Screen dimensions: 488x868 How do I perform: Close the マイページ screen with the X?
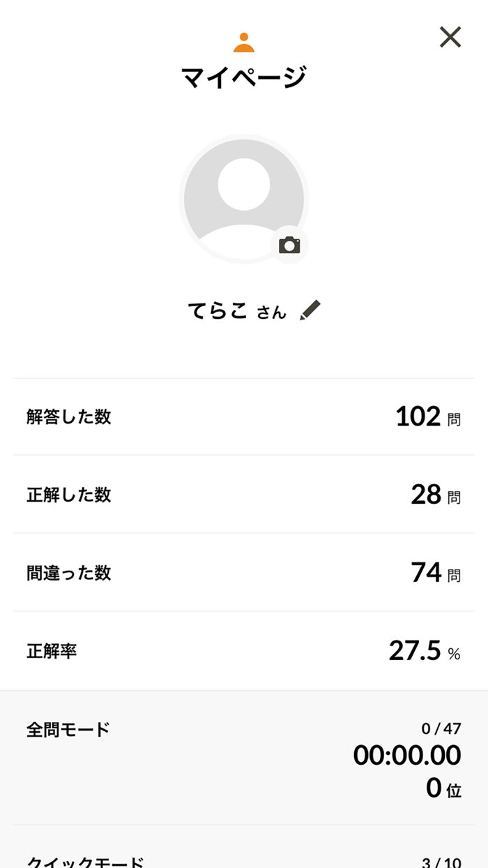[450, 38]
